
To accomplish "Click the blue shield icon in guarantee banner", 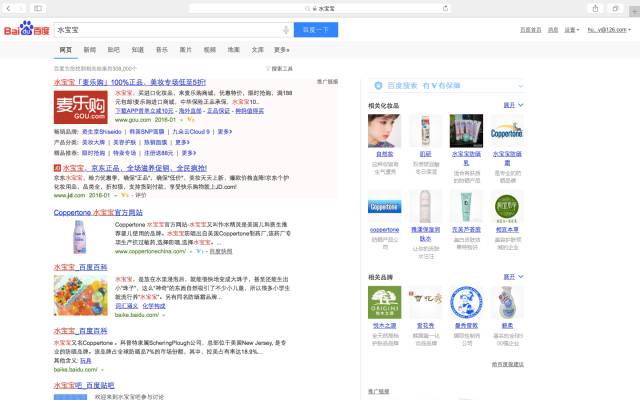I will click(378, 85).
